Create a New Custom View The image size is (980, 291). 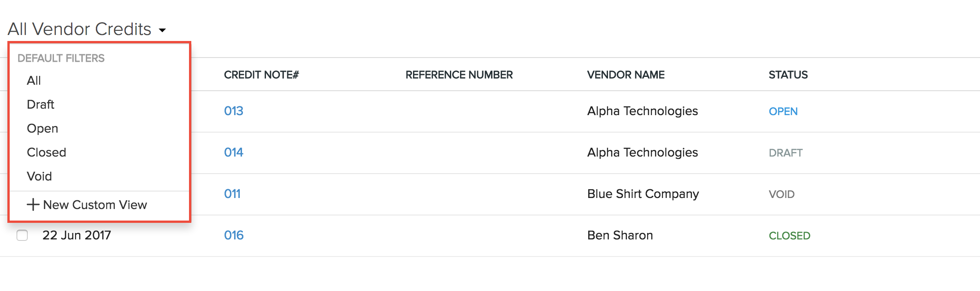pos(95,205)
